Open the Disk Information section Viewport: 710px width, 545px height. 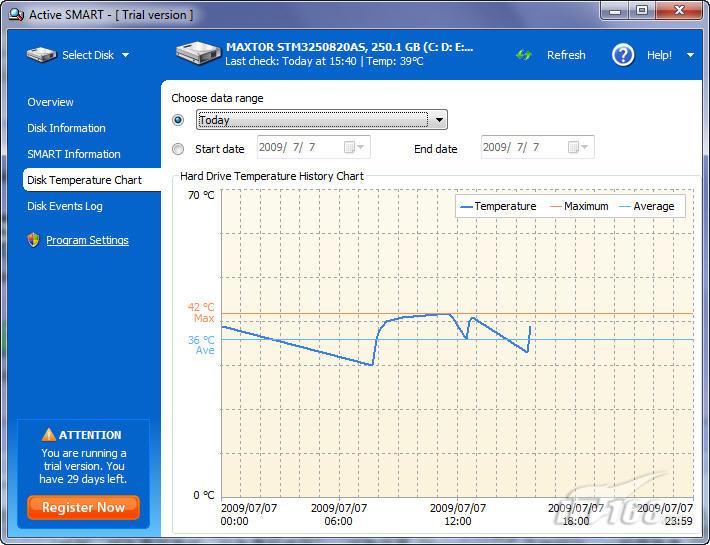(66, 128)
